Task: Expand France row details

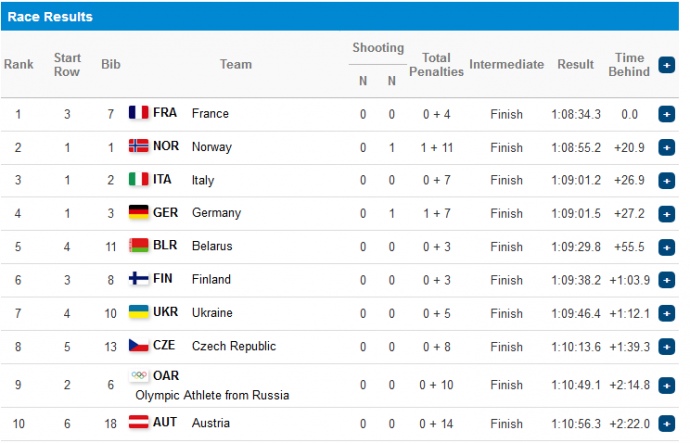Action: [667, 114]
